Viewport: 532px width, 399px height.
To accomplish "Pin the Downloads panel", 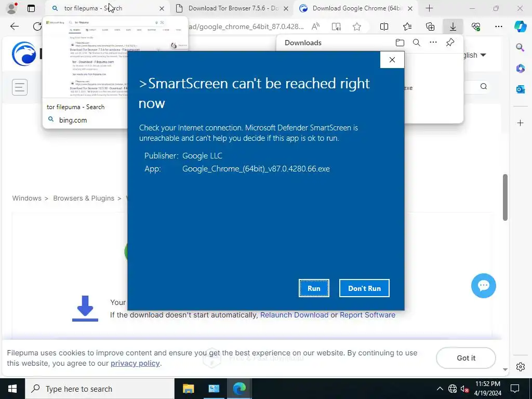I will click(450, 43).
